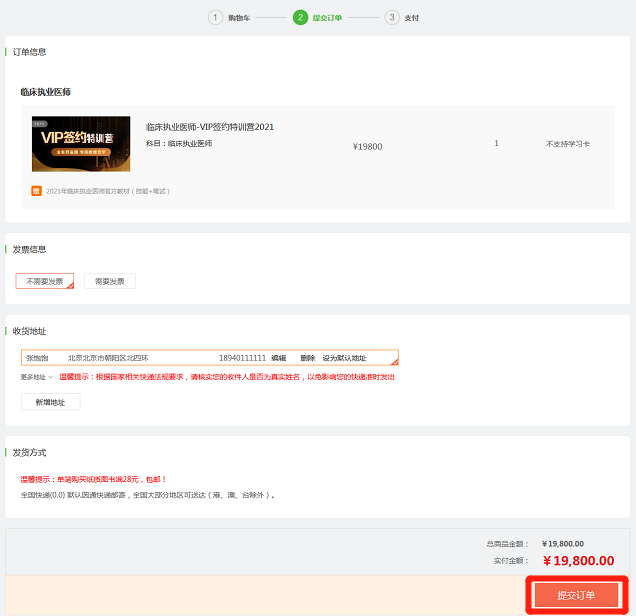Click the selected-corner mark on the address box
The width and height of the screenshot is (636, 616).
pyautogui.click(x=395, y=362)
